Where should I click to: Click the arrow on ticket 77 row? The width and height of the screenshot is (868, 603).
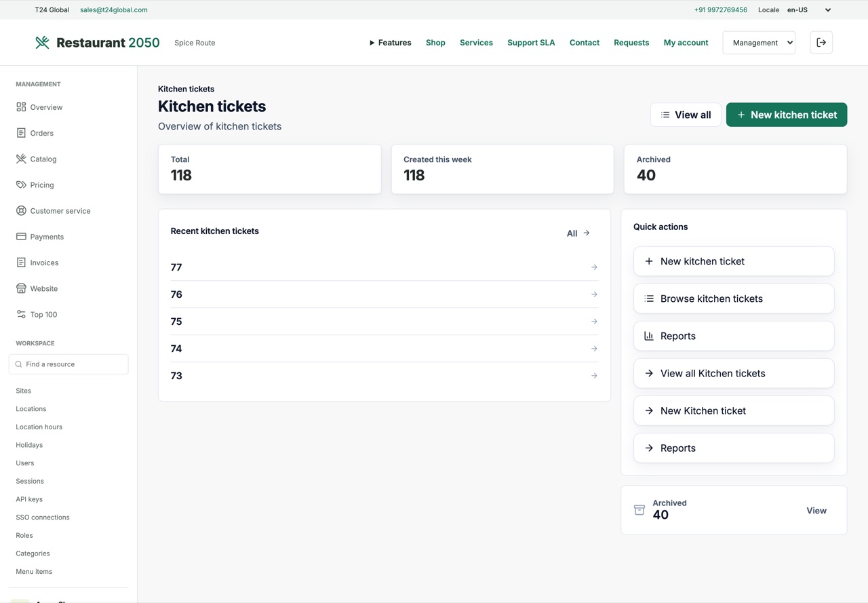[x=594, y=267]
